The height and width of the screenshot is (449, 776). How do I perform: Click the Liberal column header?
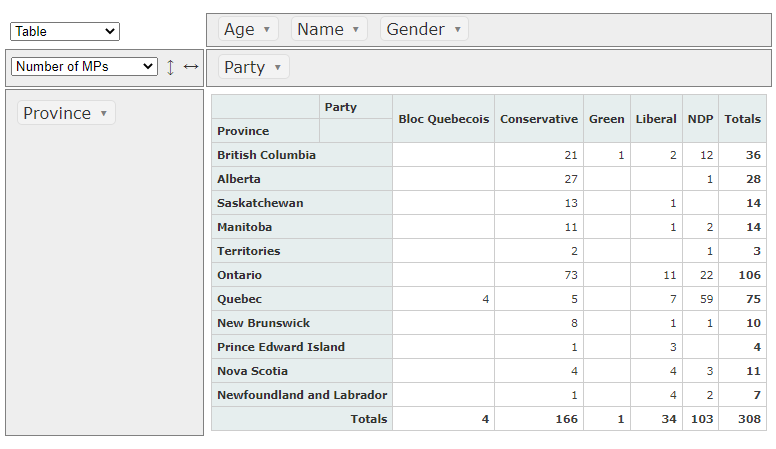click(x=656, y=119)
